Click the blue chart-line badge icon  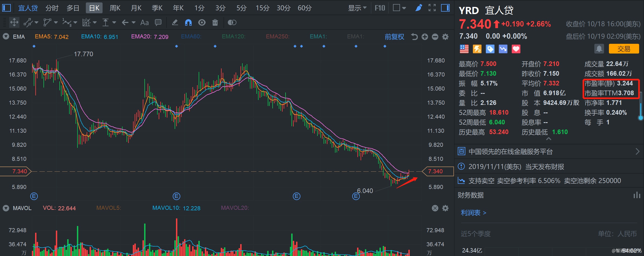click(x=503, y=49)
